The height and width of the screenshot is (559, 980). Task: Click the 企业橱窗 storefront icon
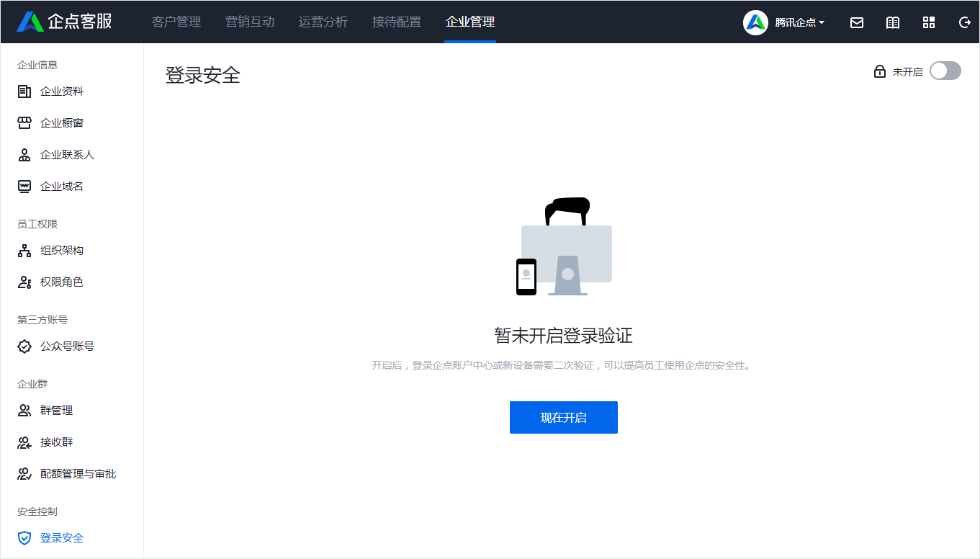point(24,123)
